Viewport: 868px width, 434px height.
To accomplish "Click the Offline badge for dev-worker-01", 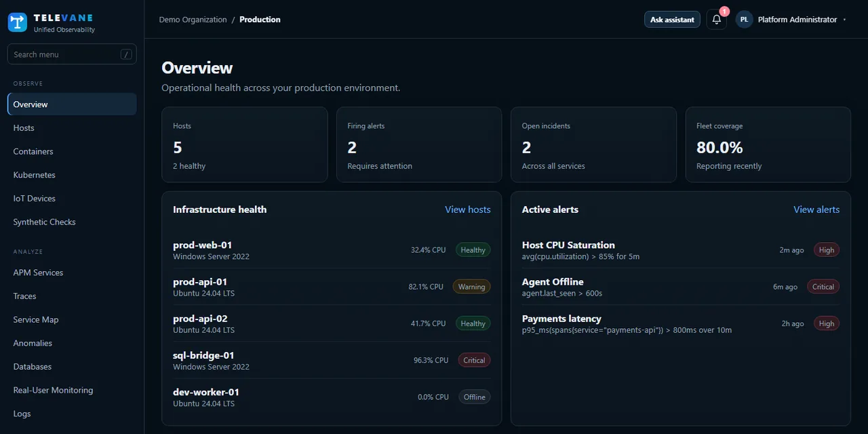I will coord(474,397).
